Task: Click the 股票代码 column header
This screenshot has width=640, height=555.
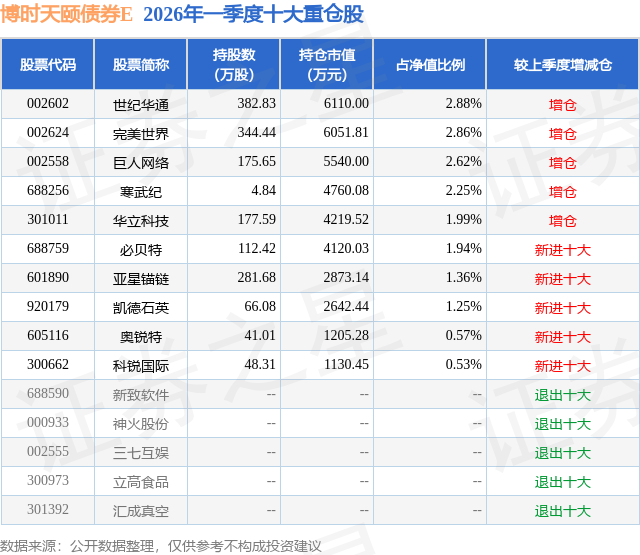Action: [x=48, y=64]
